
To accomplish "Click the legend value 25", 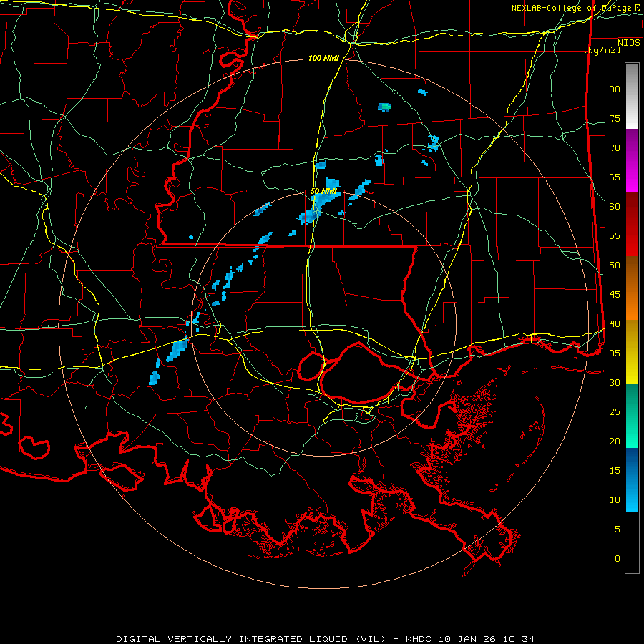I will click(x=615, y=412).
